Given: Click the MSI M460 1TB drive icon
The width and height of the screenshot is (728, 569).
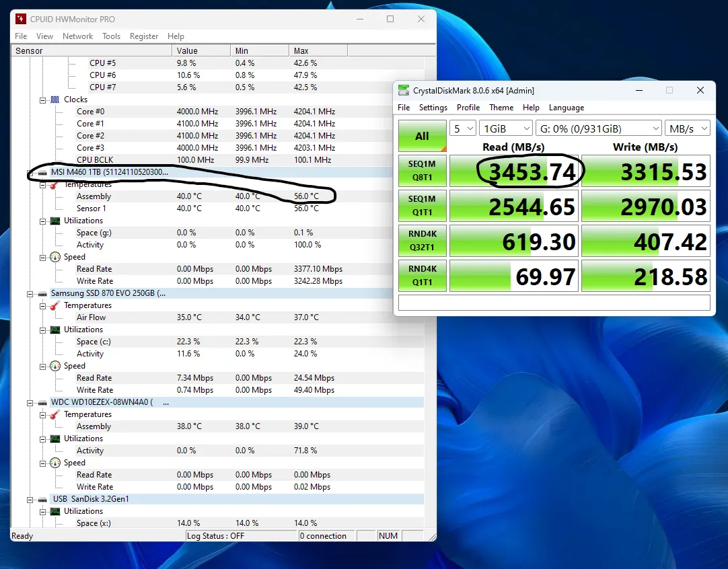Looking at the screenshot, I should 42,172.
